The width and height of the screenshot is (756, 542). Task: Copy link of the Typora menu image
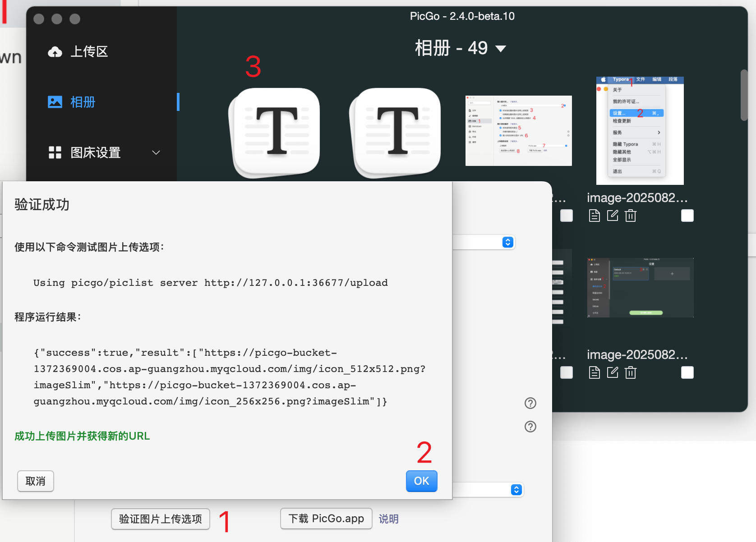pos(594,216)
